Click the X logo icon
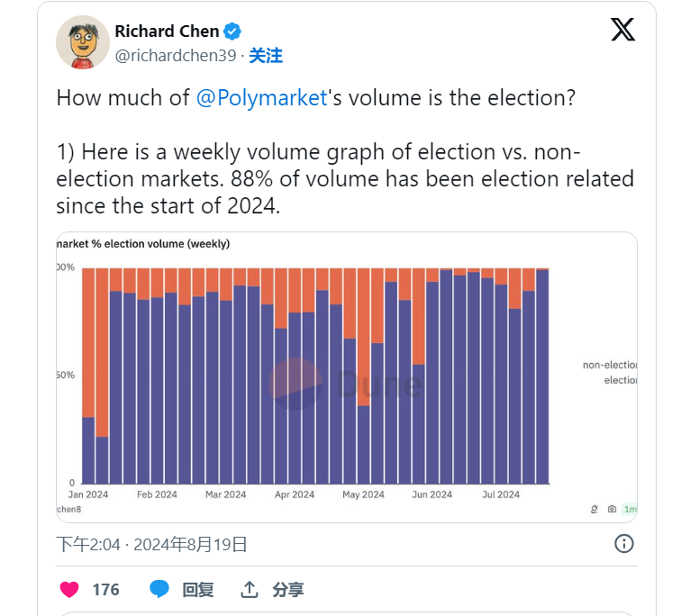This screenshot has width=690, height=616. [622, 30]
